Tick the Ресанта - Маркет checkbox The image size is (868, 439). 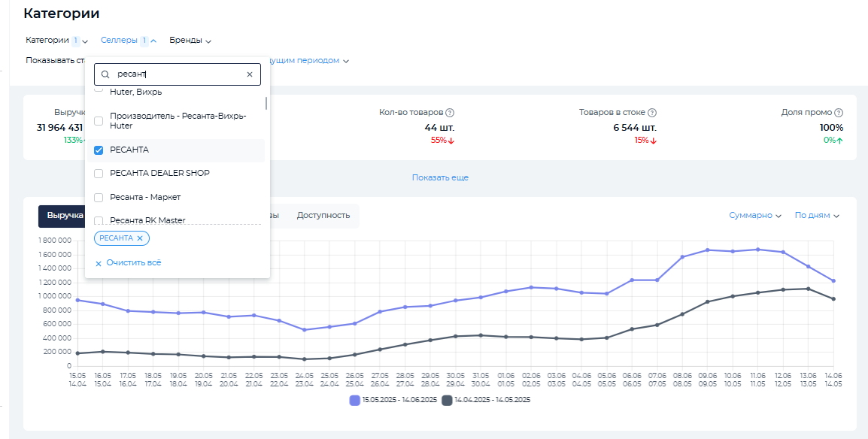click(99, 197)
